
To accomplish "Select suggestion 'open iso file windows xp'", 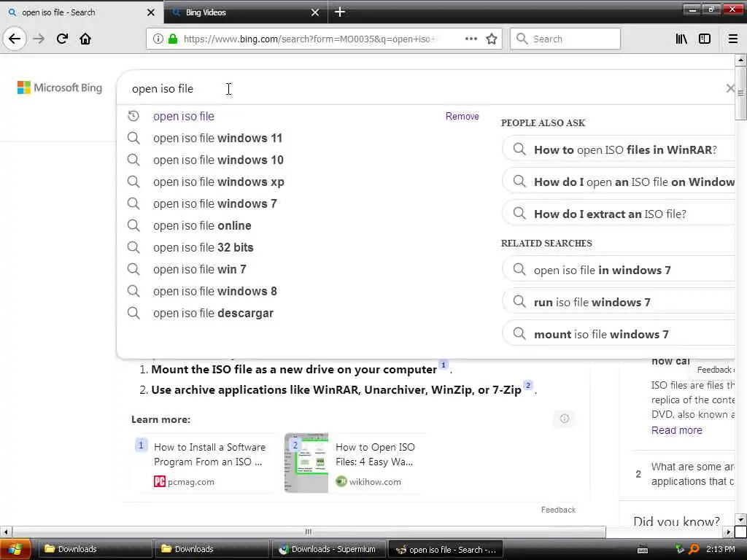I will pos(219,182).
